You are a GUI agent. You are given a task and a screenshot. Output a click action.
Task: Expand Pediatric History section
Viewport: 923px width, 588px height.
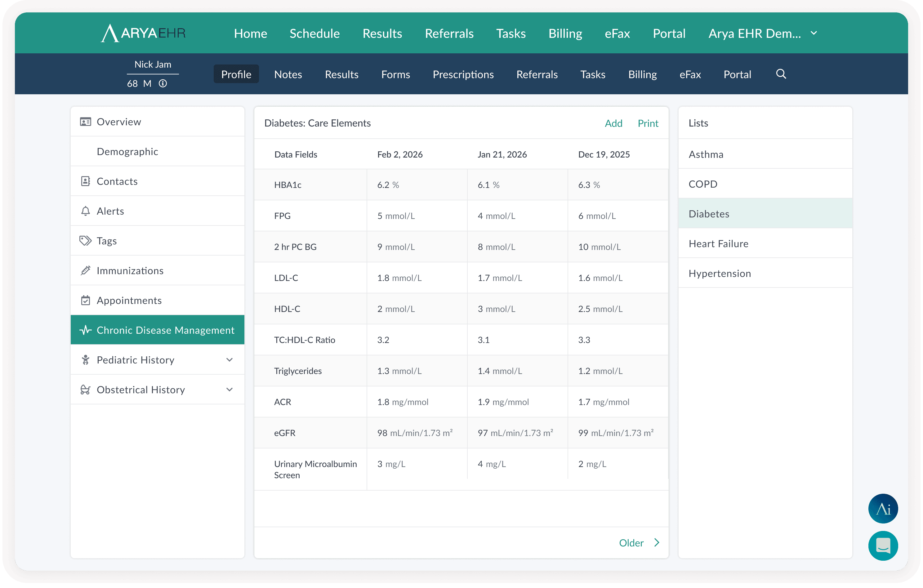[230, 359]
